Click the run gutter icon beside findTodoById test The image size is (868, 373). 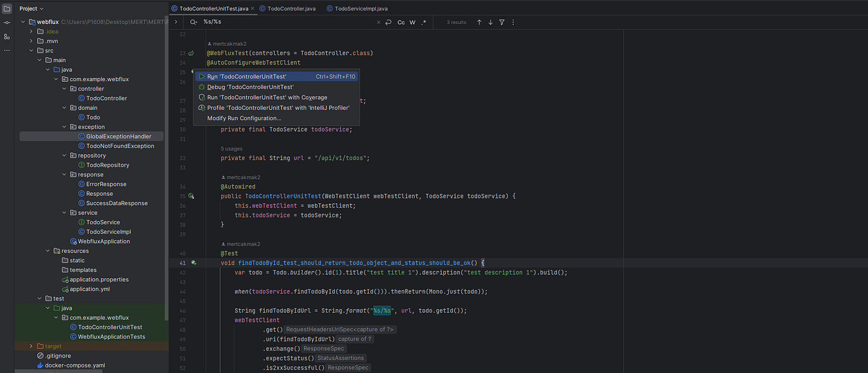193,263
